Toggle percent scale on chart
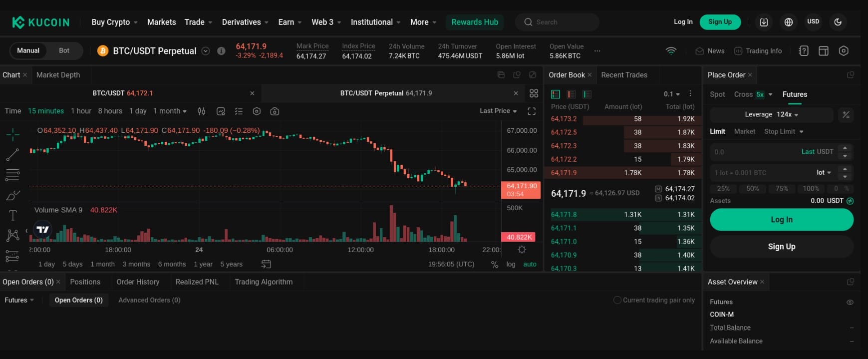Viewport: 868px width, 359px height. point(495,264)
